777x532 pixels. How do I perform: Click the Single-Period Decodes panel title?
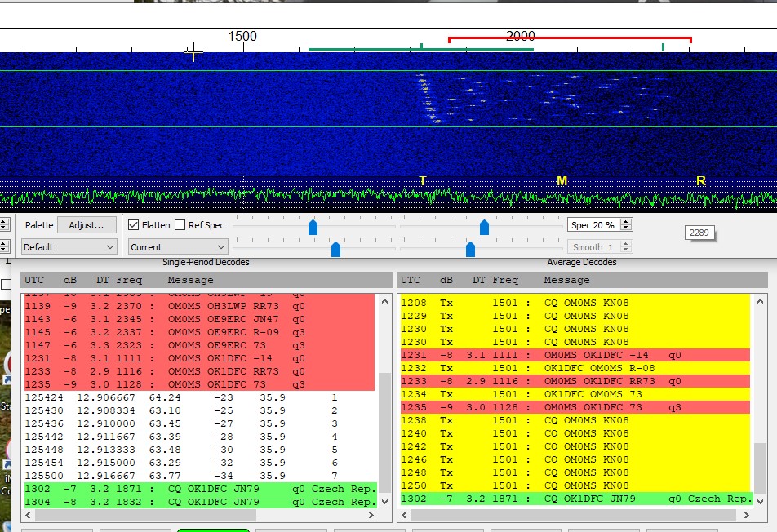pos(206,262)
